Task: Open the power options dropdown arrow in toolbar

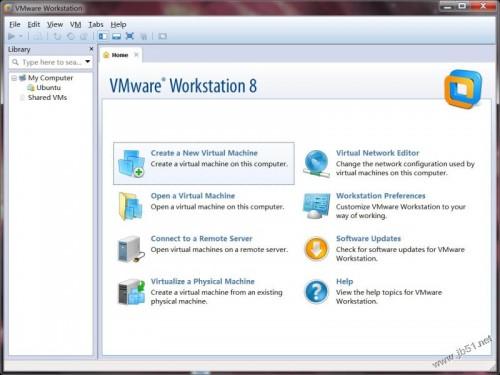Action: (21, 36)
